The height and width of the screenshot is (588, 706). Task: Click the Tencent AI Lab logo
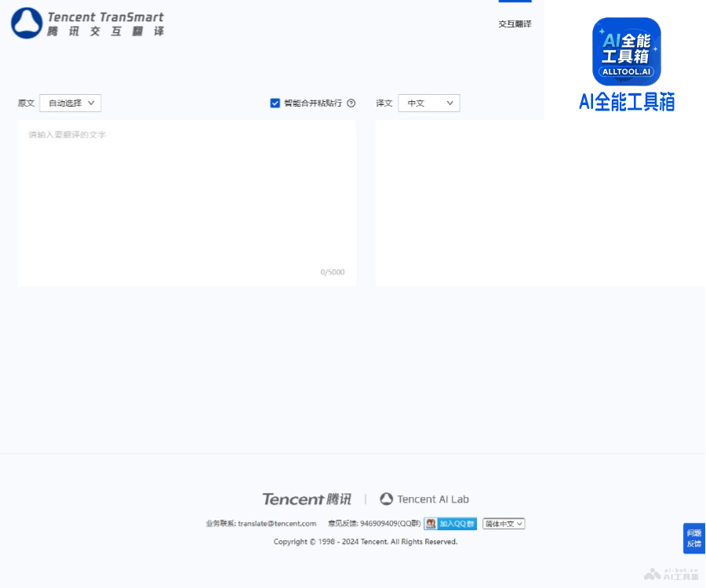pos(424,499)
